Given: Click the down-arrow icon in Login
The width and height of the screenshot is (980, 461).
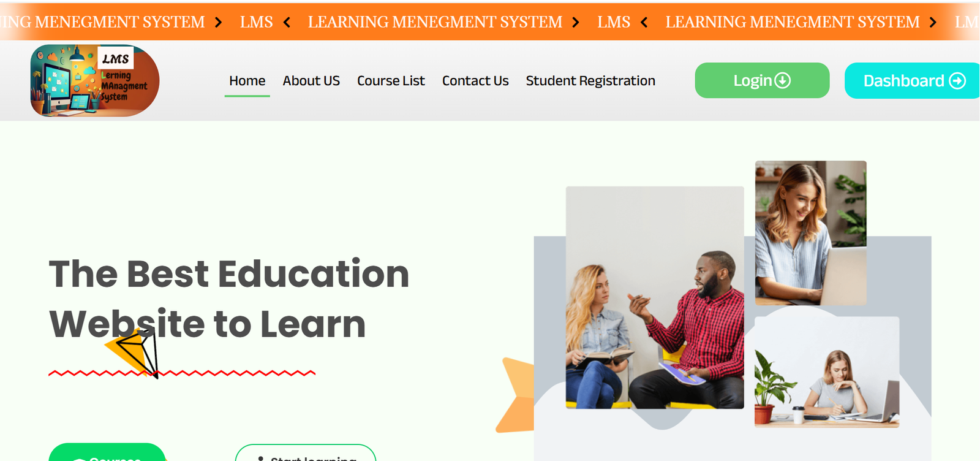Looking at the screenshot, I should coord(783,80).
